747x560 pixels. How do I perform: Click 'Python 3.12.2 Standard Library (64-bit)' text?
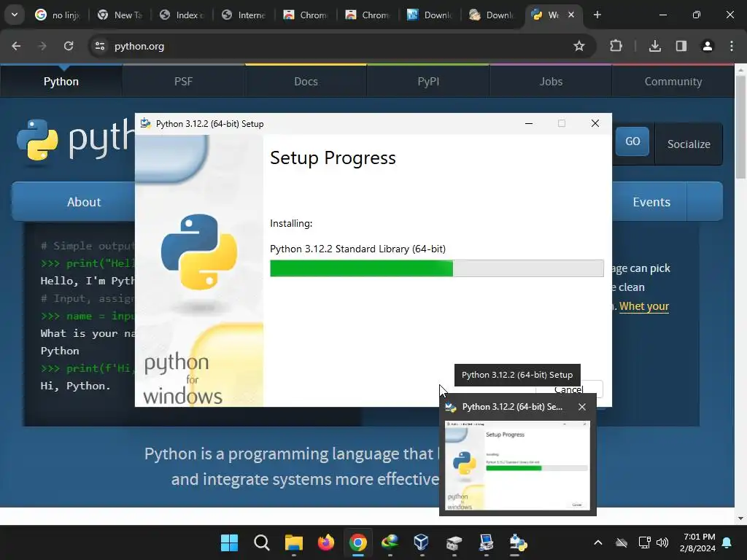click(x=357, y=249)
